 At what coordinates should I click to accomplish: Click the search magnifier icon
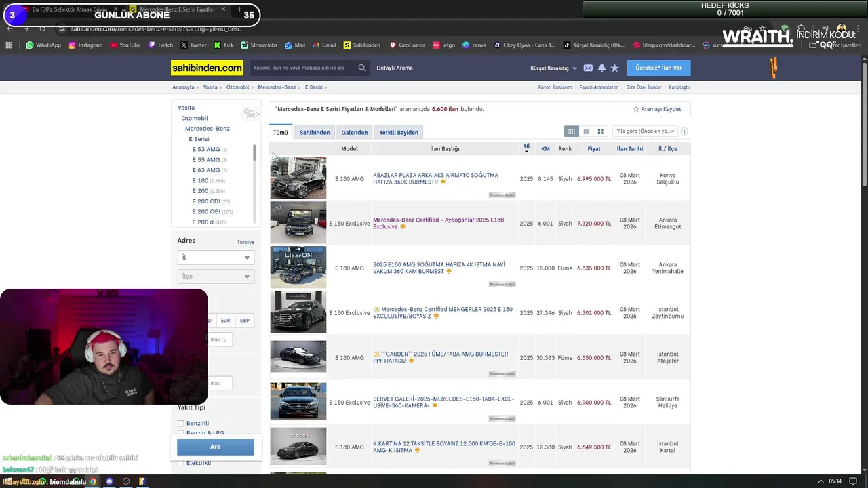pos(362,68)
